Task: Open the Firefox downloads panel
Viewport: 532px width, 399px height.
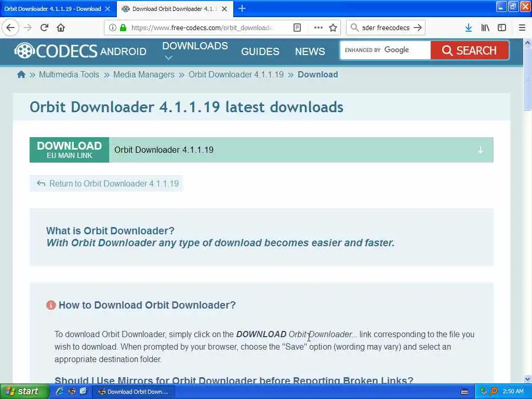Action: click(469, 28)
